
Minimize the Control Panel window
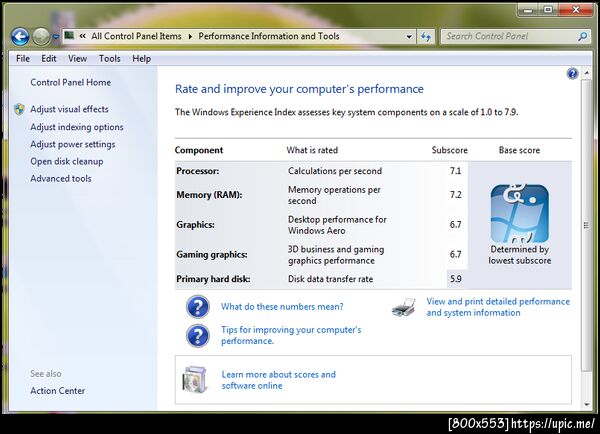pos(528,10)
